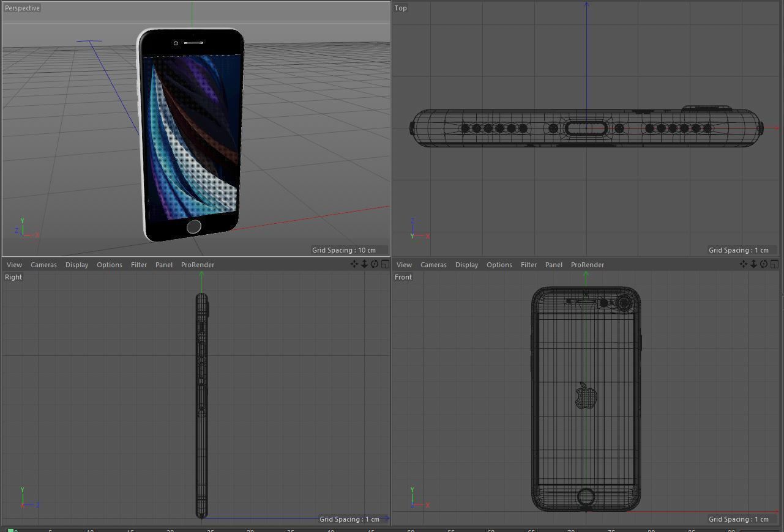
Task: Click the move camera icon in Right viewport
Action: coord(354,264)
